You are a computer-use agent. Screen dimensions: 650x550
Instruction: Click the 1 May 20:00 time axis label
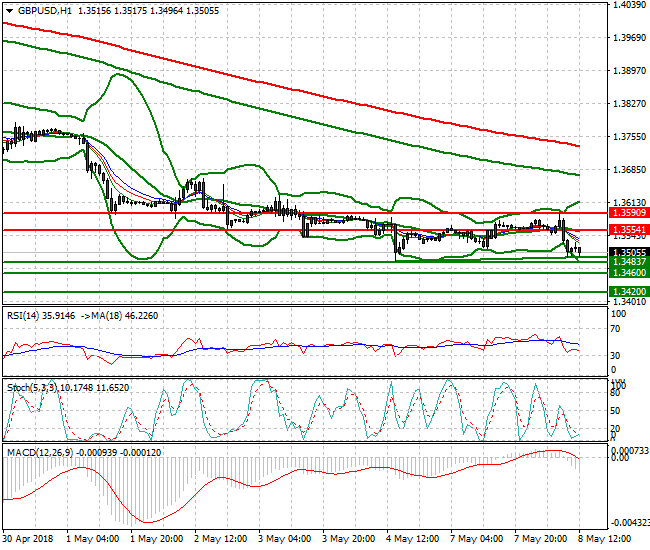tap(157, 539)
